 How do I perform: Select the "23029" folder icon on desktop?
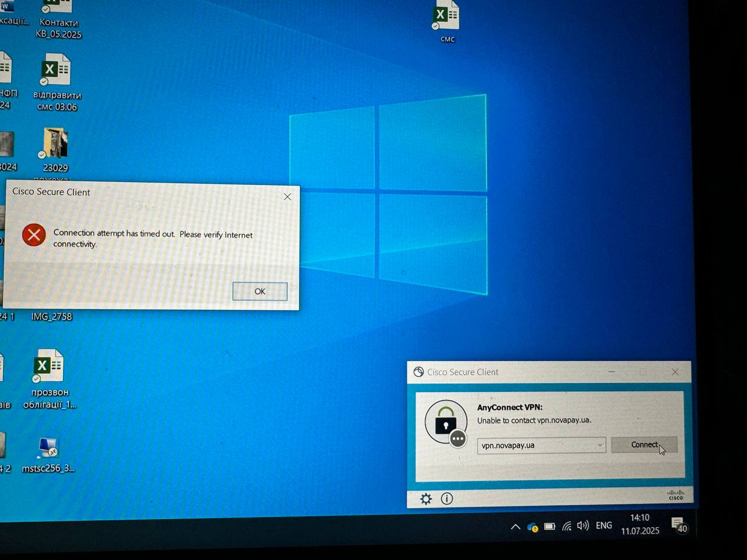(55, 150)
